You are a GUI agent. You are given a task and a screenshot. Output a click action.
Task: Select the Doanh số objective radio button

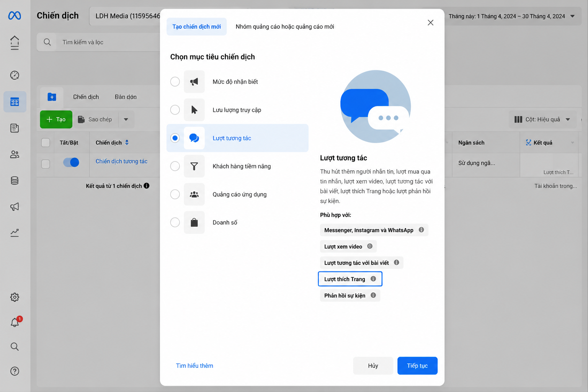pyautogui.click(x=175, y=222)
